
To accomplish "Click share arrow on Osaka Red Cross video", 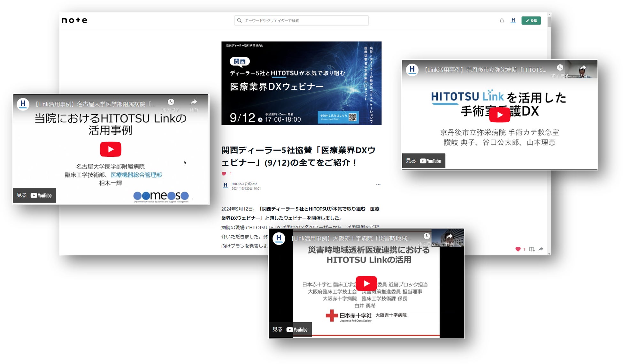I will 449,237.
